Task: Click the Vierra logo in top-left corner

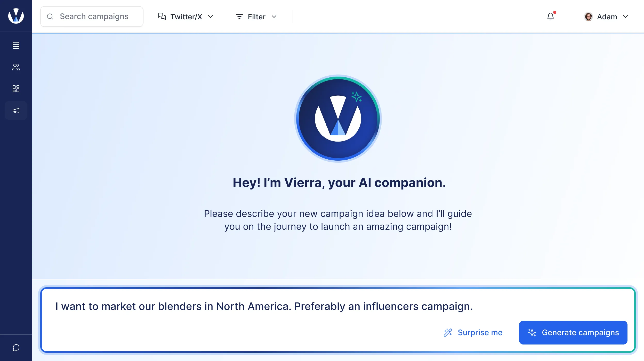Action: tap(16, 16)
